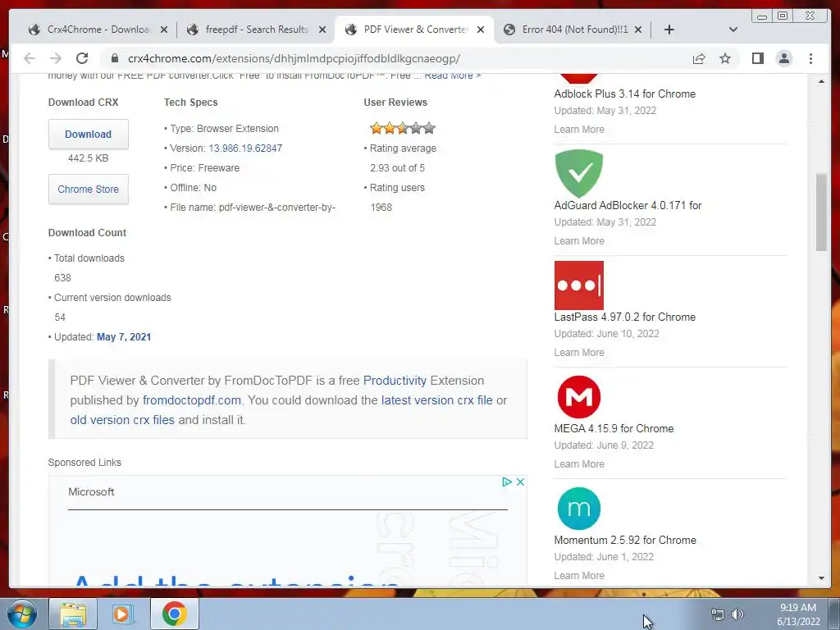Image resolution: width=840 pixels, height=630 pixels.
Task: Click the page scrollbar thumb
Action: click(821, 212)
